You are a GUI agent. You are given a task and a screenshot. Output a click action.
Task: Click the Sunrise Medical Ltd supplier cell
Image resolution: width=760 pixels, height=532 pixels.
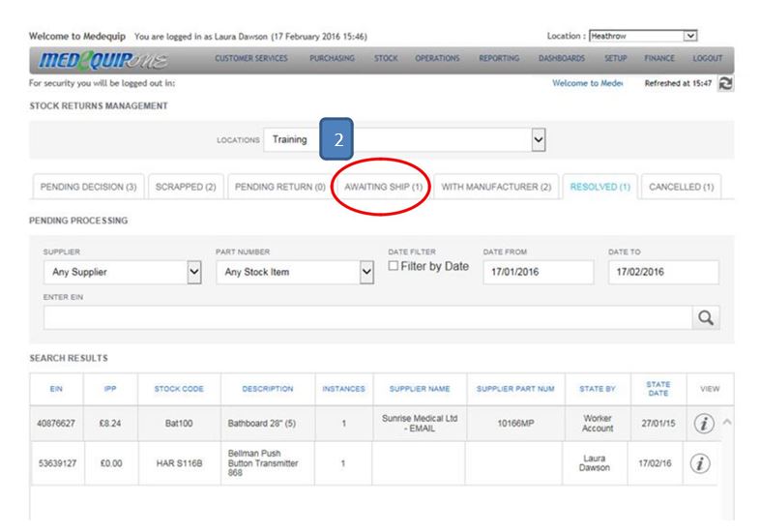pos(420,424)
